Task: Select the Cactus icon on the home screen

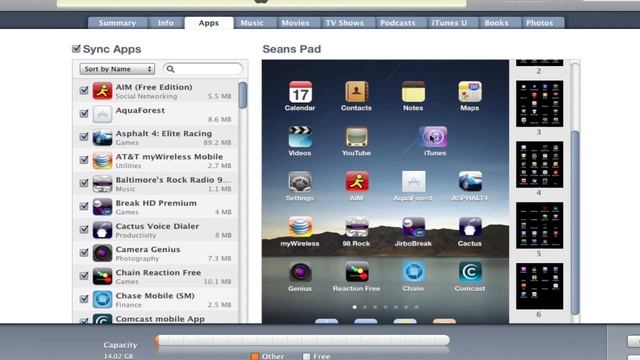Action: coord(470,227)
